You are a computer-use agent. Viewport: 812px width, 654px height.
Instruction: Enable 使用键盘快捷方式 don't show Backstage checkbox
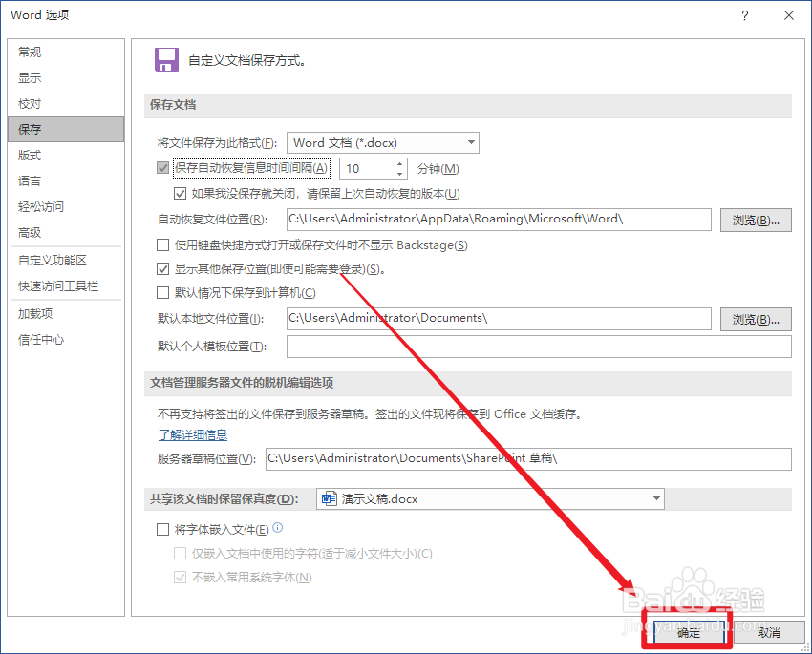[162, 244]
